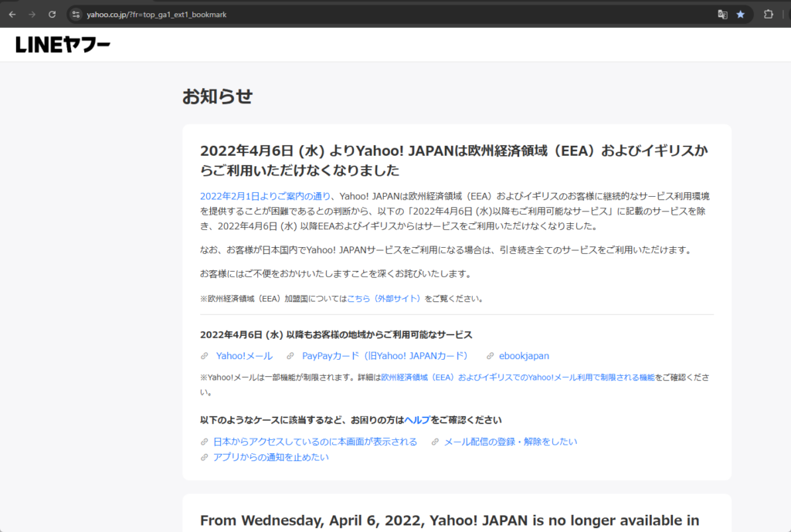Open the こちら（外部サイト） link
This screenshot has width=791, height=532.
tap(385, 299)
